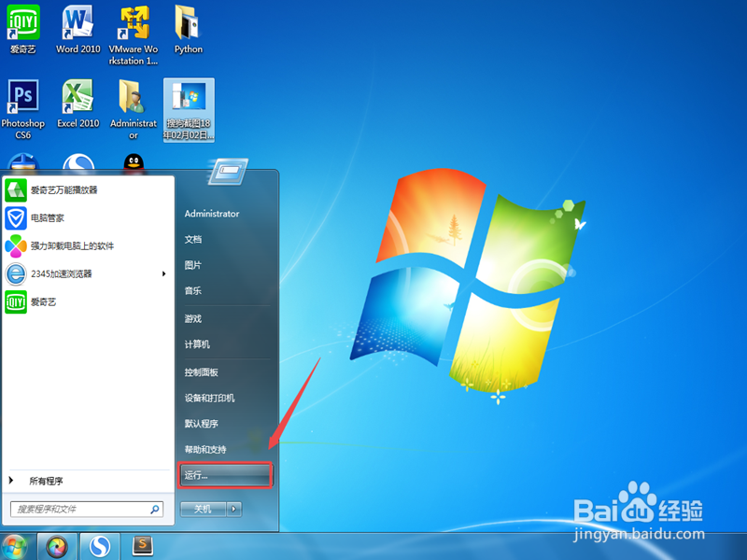Image resolution: width=747 pixels, height=560 pixels.
Task: Open the Administrator folder icon on the desktop
Action: 134,109
